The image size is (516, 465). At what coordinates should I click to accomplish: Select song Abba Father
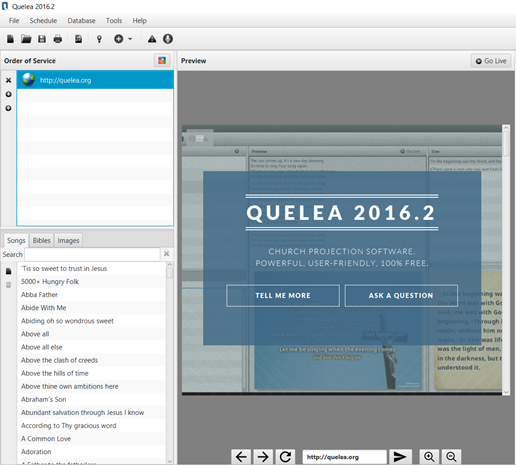point(92,295)
